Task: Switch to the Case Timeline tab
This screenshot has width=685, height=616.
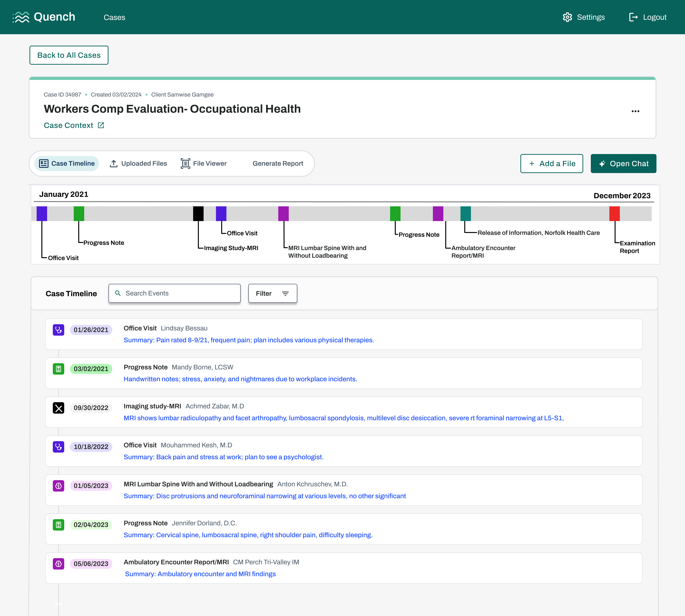Action: [67, 163]
